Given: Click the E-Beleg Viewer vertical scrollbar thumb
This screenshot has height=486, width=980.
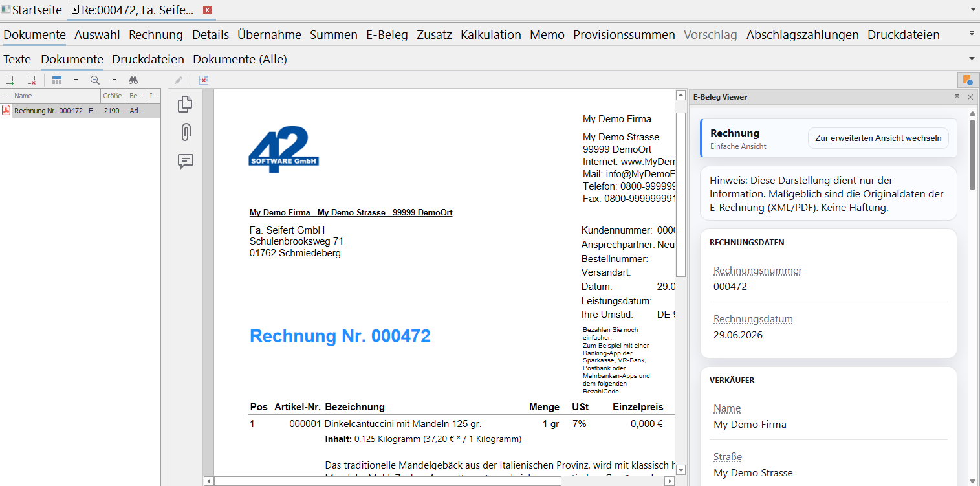Looking at the screenshot, I should click(x=972, y=155).
